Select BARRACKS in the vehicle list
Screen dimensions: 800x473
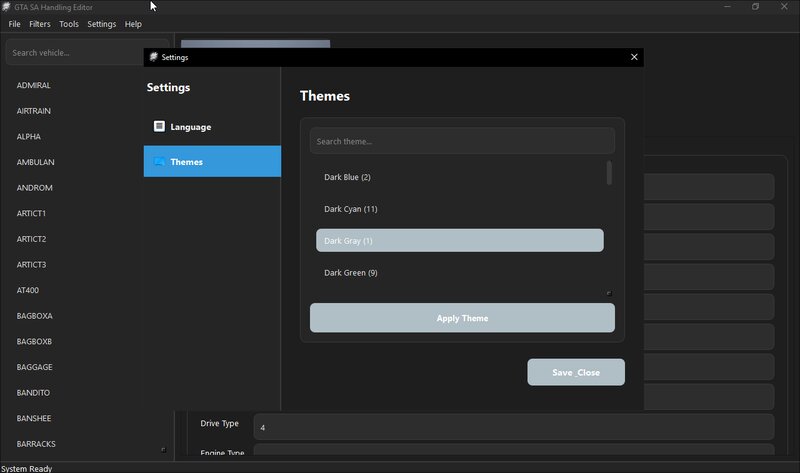[36, 443]
